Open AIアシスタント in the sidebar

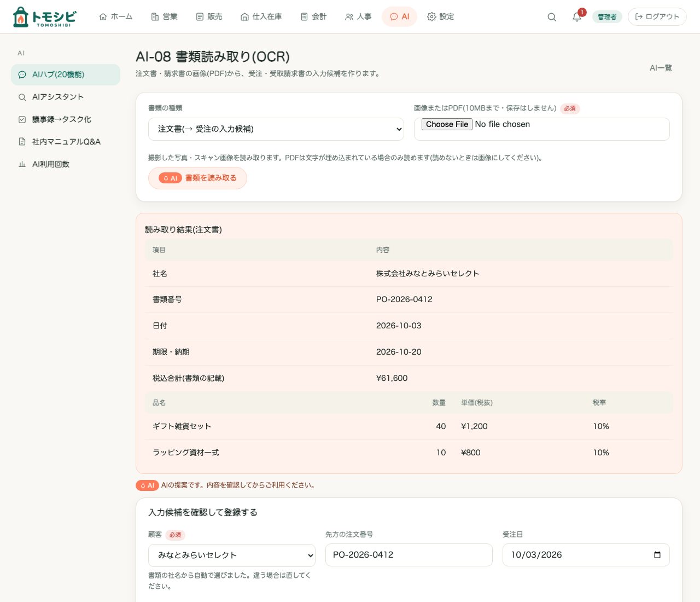click(x=66, y=97)
